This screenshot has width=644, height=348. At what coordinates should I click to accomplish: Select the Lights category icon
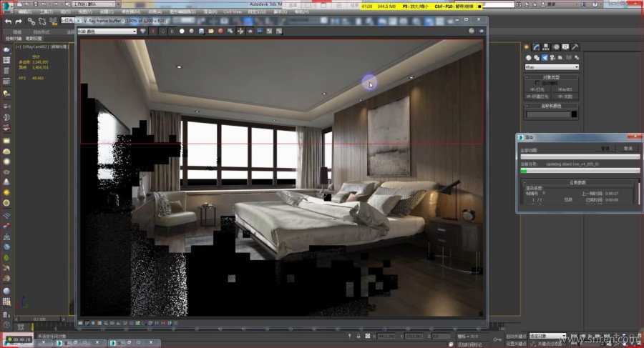click(x=545, y=58)
